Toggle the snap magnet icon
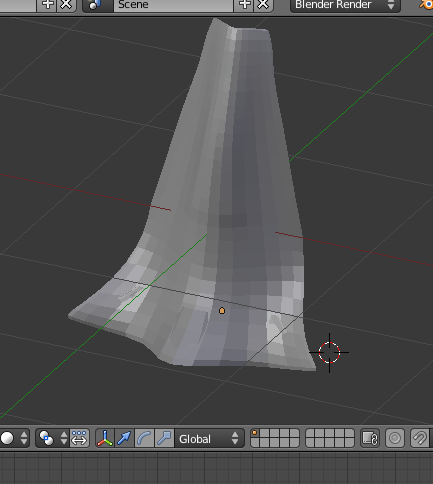Viewport: 433px width, 484px height. [x=420, y=438]
